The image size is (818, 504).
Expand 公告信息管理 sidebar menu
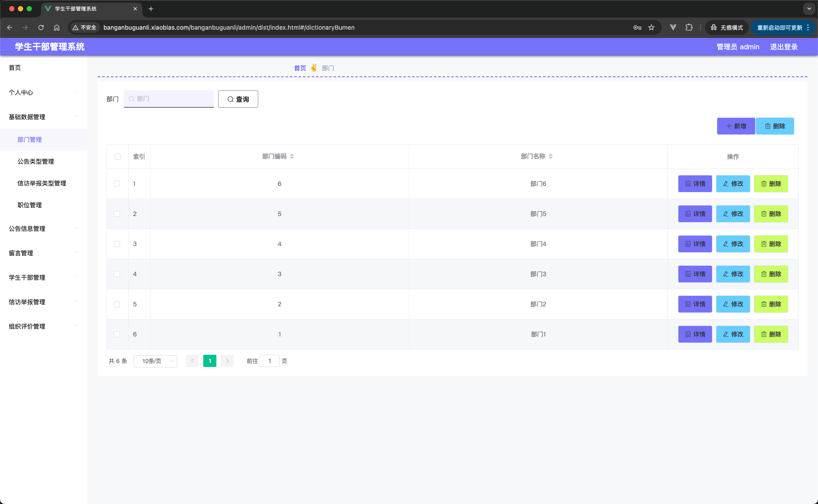[x=44, y=229]
